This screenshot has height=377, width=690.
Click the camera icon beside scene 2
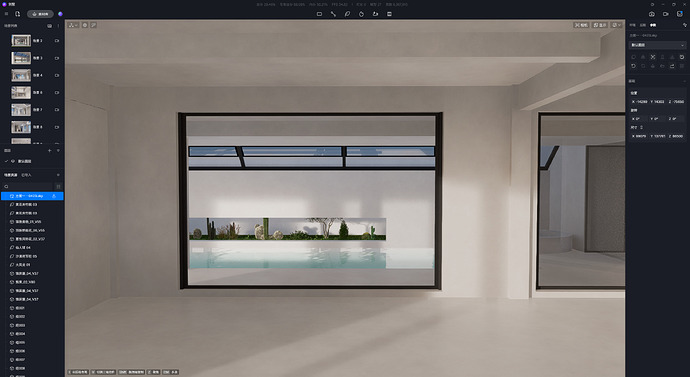(57, 40)
